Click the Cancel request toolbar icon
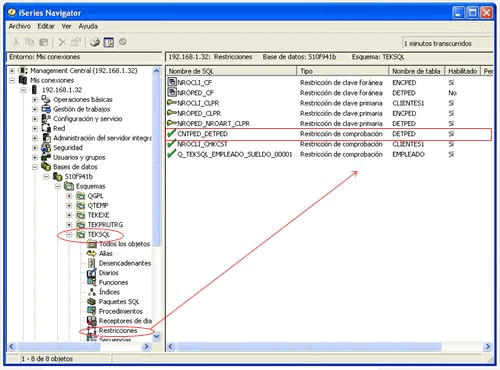Image resolution: width=500 pixels, height=370 pixels. click(x=123, y=42)
